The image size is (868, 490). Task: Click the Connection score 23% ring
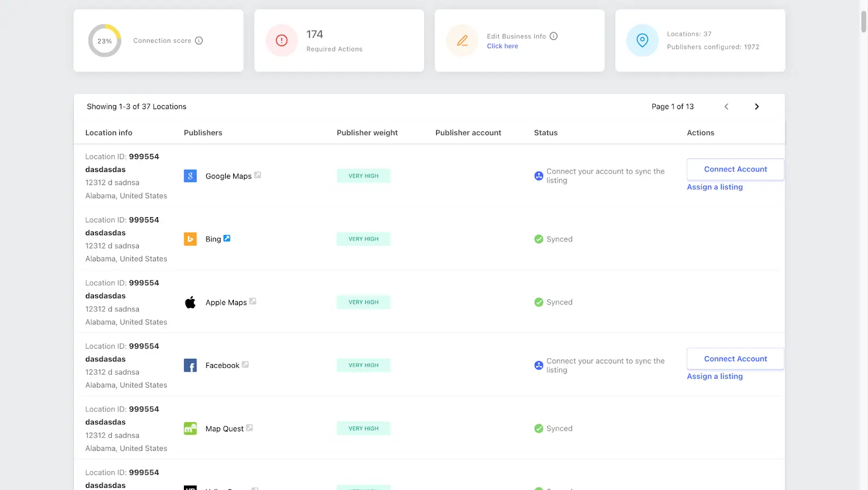[105, 41]
